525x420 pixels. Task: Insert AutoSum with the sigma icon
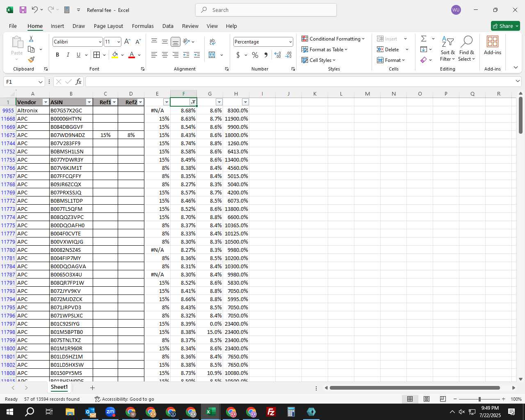424,39
